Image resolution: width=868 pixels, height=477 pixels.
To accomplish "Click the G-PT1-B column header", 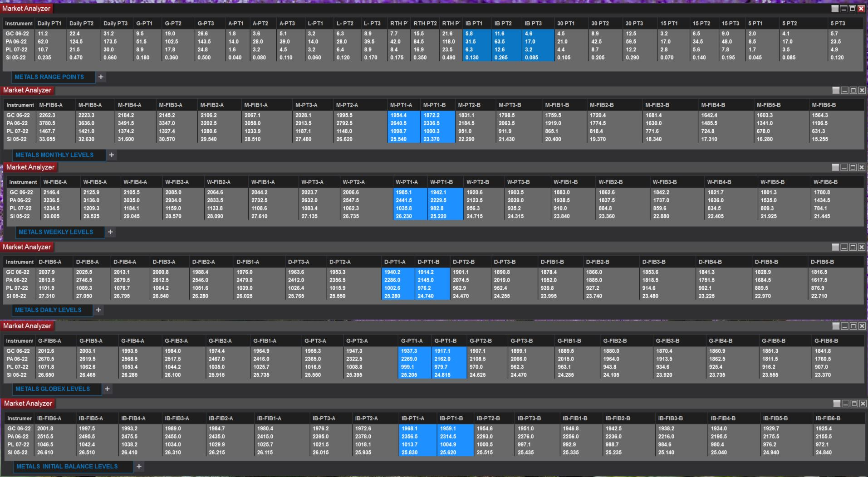I will (x=449, y=341).
